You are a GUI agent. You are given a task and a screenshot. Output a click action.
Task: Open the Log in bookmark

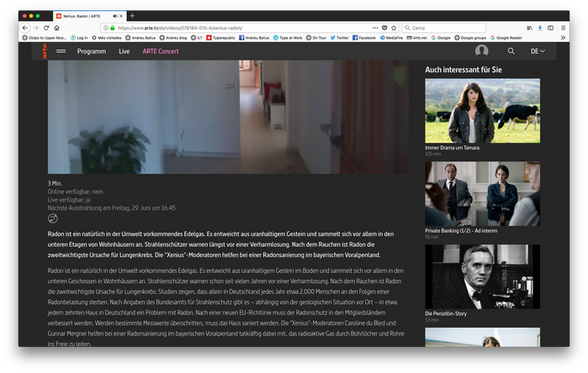(x=80, y=38)
